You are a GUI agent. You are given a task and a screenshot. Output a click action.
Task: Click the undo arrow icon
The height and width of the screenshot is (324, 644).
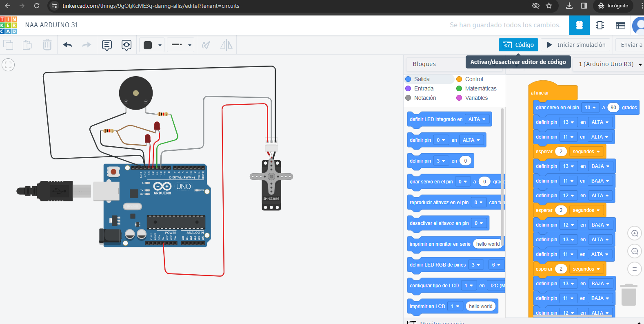pyautogui.click(x=68, y=45)
